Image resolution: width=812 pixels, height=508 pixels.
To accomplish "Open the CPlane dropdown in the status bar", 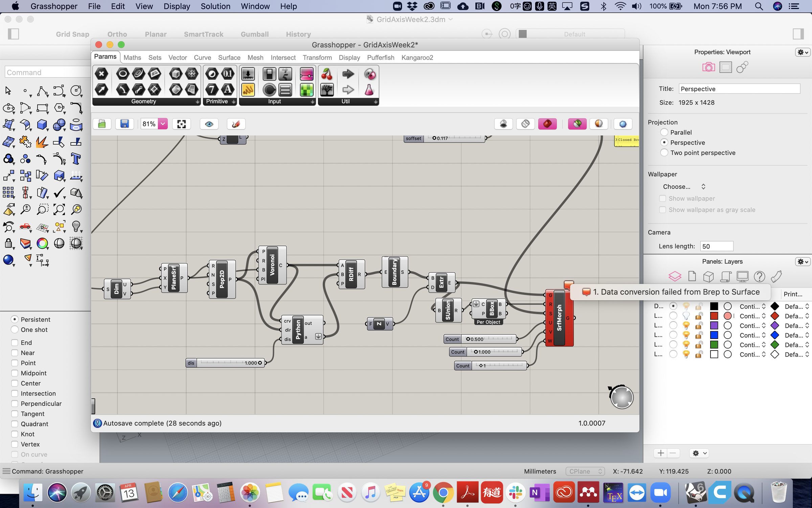I will point(585,471).
